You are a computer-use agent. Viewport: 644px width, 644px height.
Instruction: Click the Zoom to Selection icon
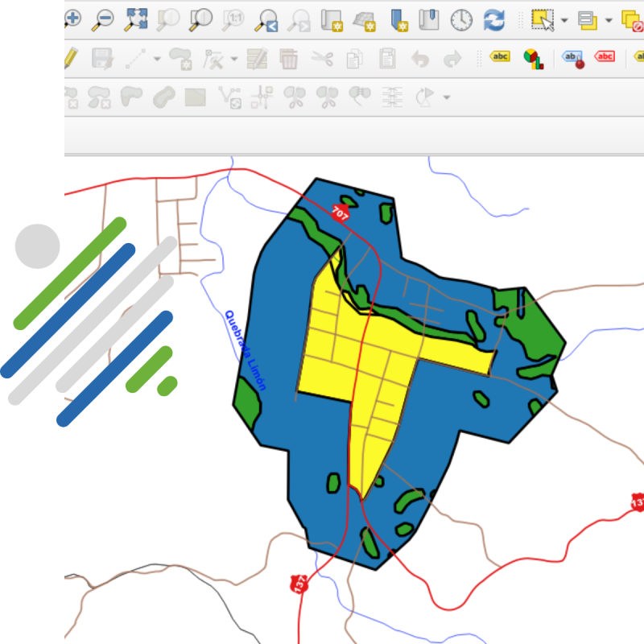pyautogui.click(x=168, y=19)
